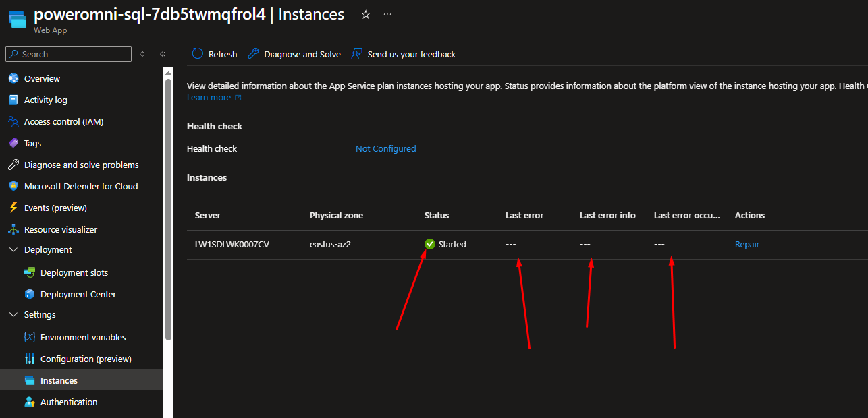Follow the Learn more link
This screenshot has height=418, width=868.
tap(209, 98)
